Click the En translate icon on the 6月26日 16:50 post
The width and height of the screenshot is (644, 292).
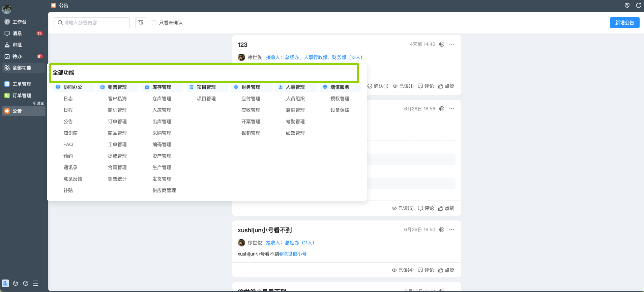click(x=442, y=230)
